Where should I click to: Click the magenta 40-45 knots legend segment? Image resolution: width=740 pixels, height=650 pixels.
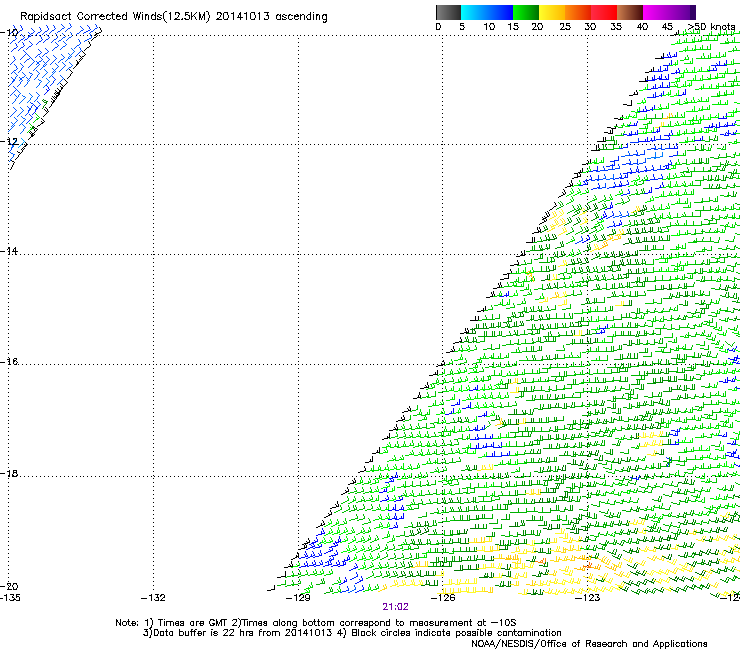tap(656, 12)
